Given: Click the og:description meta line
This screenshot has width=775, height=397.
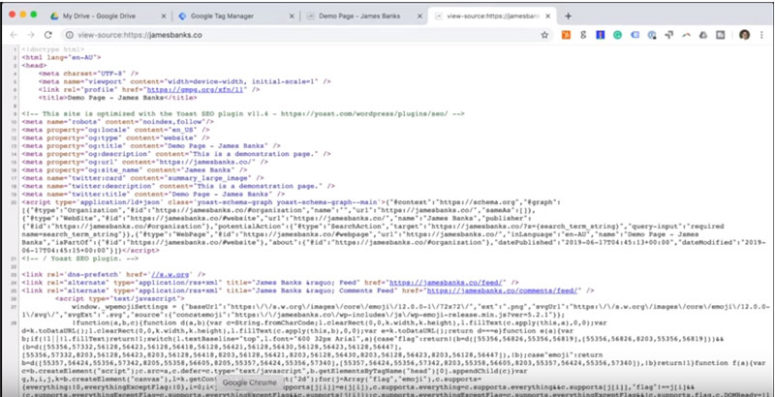Looking at the screenshot, I should (x=176, y=154).
